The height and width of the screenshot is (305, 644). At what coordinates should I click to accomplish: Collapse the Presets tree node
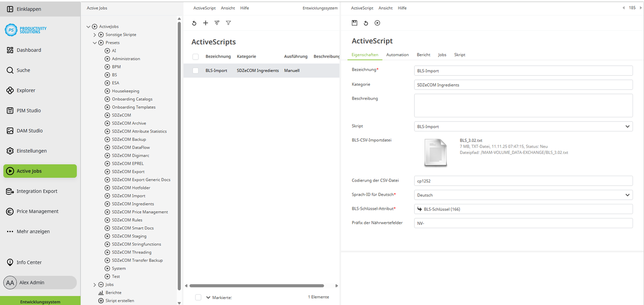(x=95, y=42)
